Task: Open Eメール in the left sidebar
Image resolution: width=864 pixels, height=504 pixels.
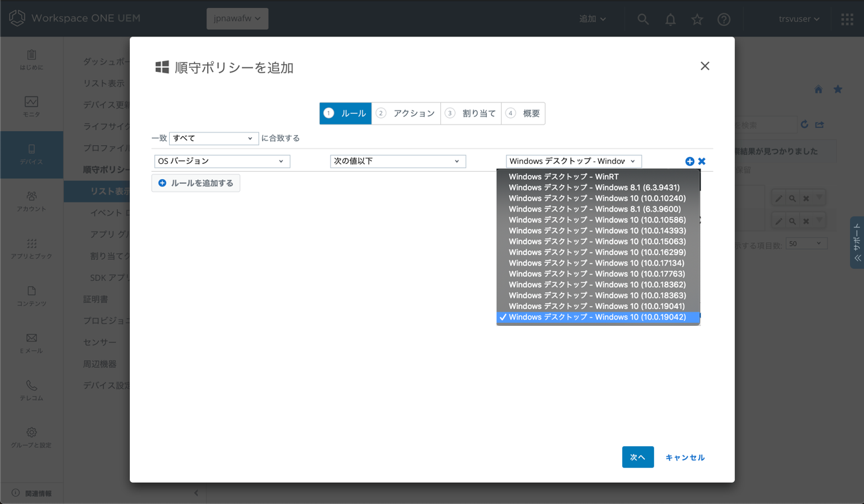Action: (31, 344)
